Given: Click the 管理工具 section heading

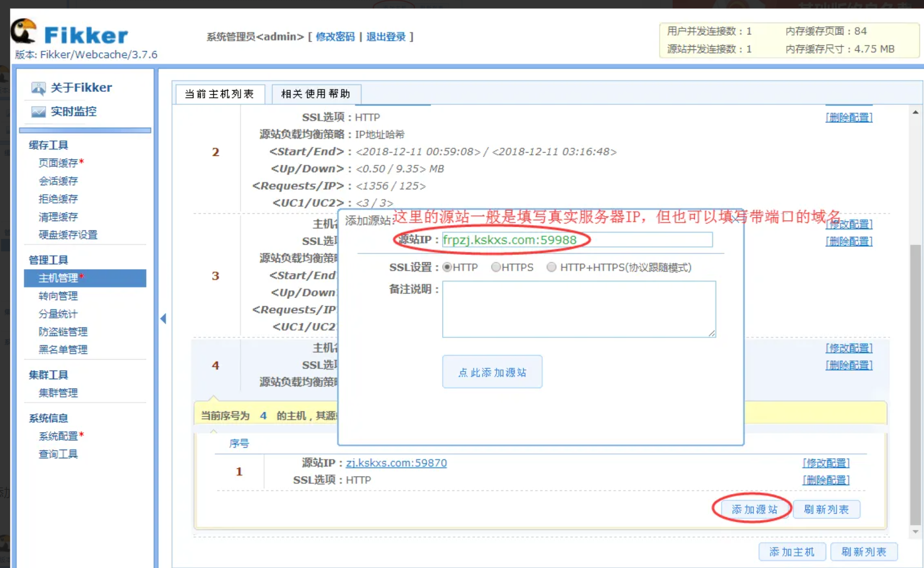Looking at the screenshot, I should [48, 260].
